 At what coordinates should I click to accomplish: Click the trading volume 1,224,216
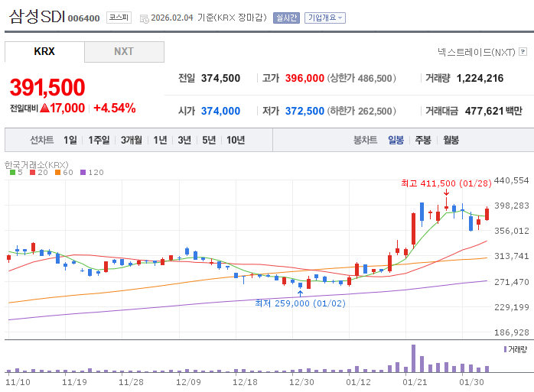(480, 78)
